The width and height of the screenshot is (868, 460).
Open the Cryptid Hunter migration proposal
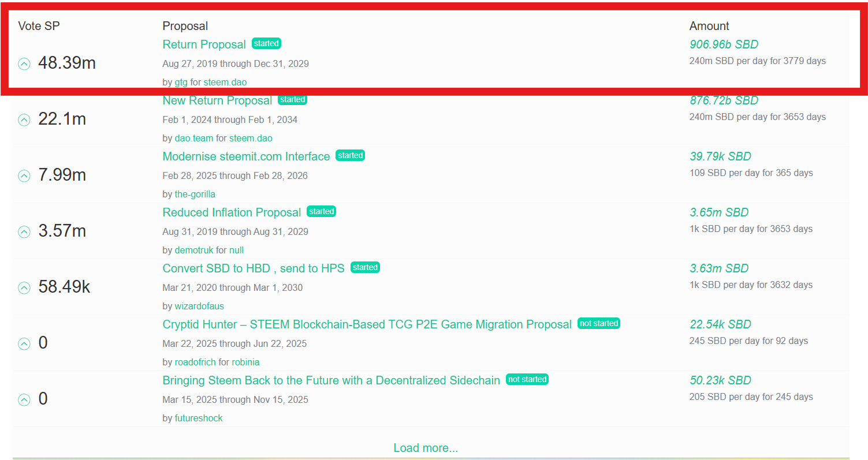[367, 324]
